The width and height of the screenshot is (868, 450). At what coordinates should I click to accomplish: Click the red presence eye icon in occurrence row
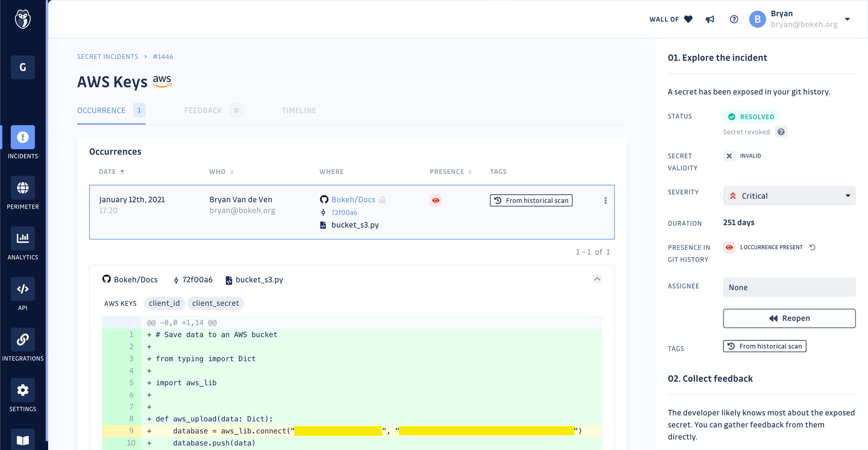coord(436,200)
